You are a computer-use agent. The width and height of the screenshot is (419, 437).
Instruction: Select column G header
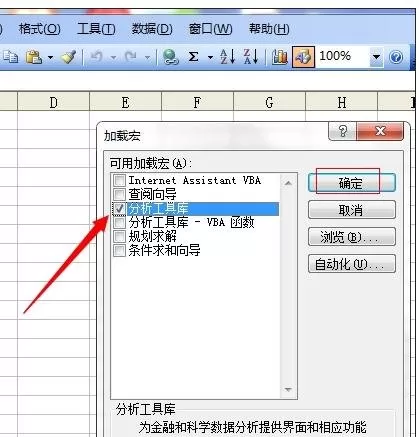pos(269,102)
